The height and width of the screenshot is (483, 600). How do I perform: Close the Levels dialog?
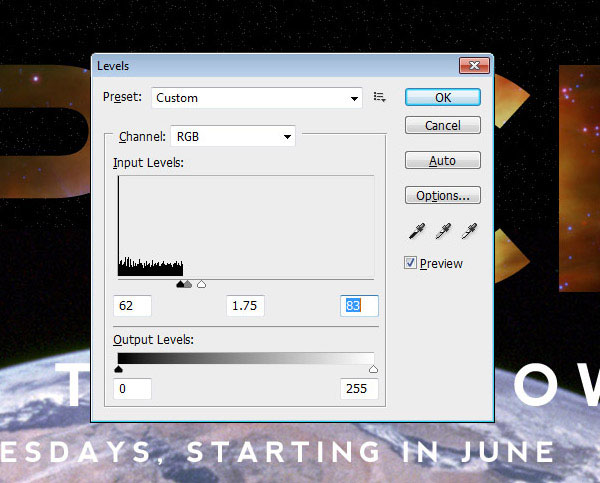pos(474,65)
